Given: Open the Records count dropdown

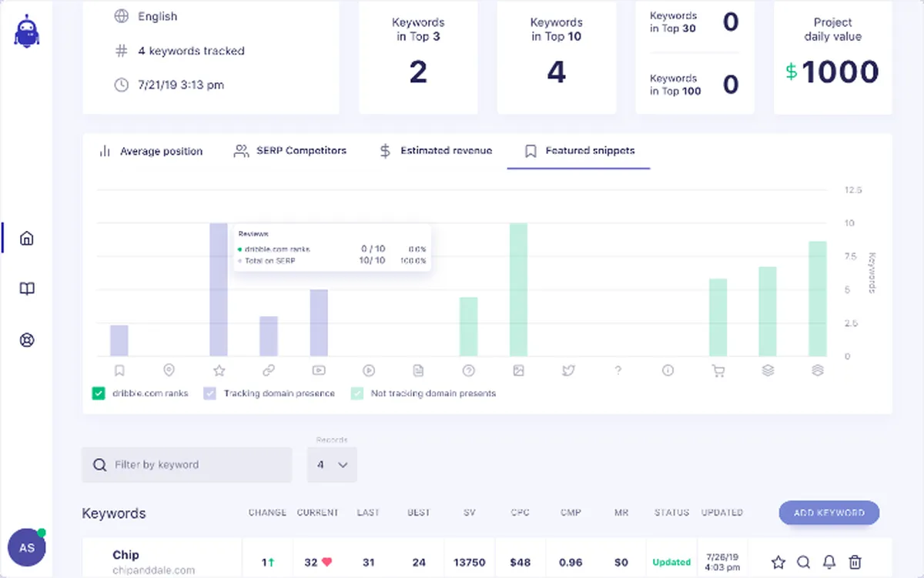Looking at the screenshot, I should [332, 465].
